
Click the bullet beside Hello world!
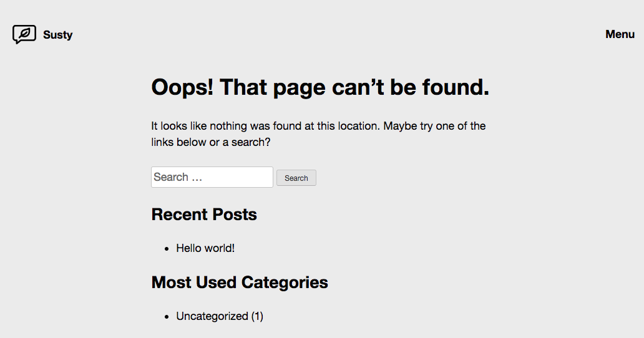167,249
